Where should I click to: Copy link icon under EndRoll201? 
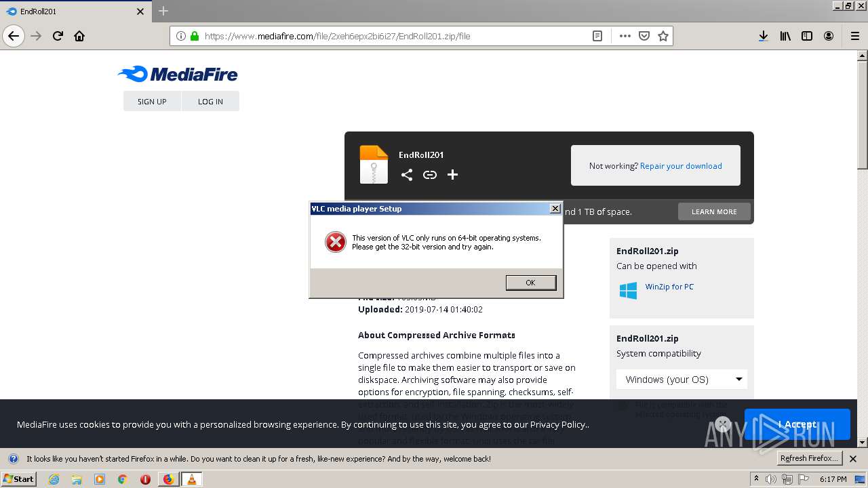[430, 175]
